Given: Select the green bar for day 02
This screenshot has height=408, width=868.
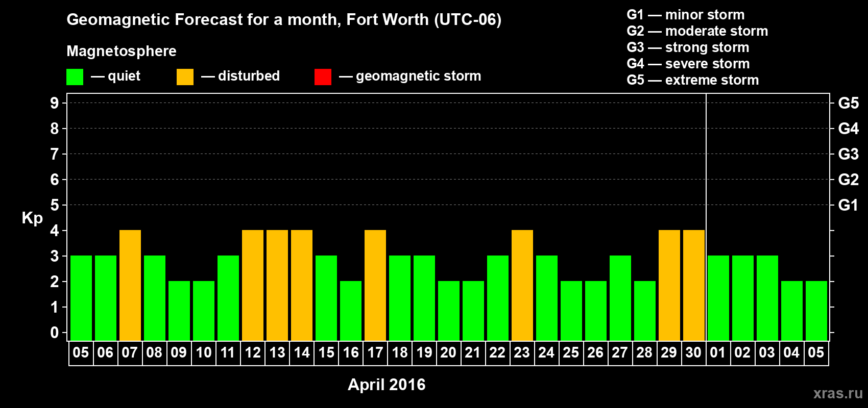Looking at the screenshot, I should click(x=743, y=298).
